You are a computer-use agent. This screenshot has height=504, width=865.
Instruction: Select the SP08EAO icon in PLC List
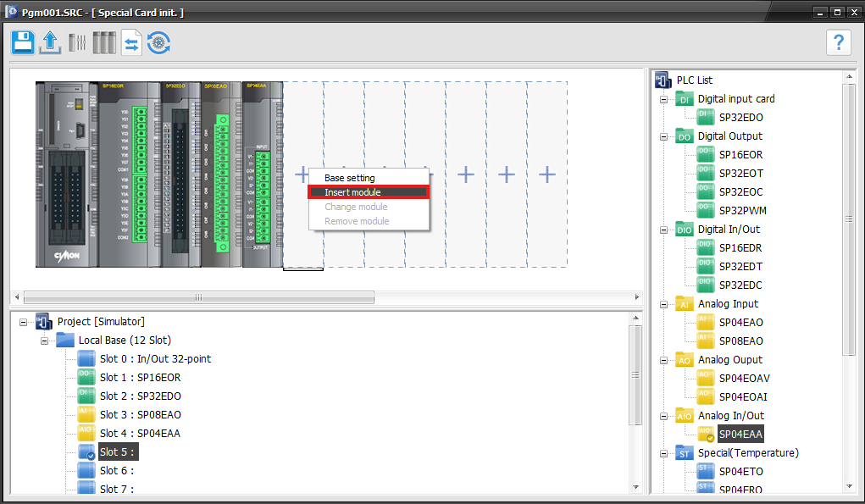(705, 341)
